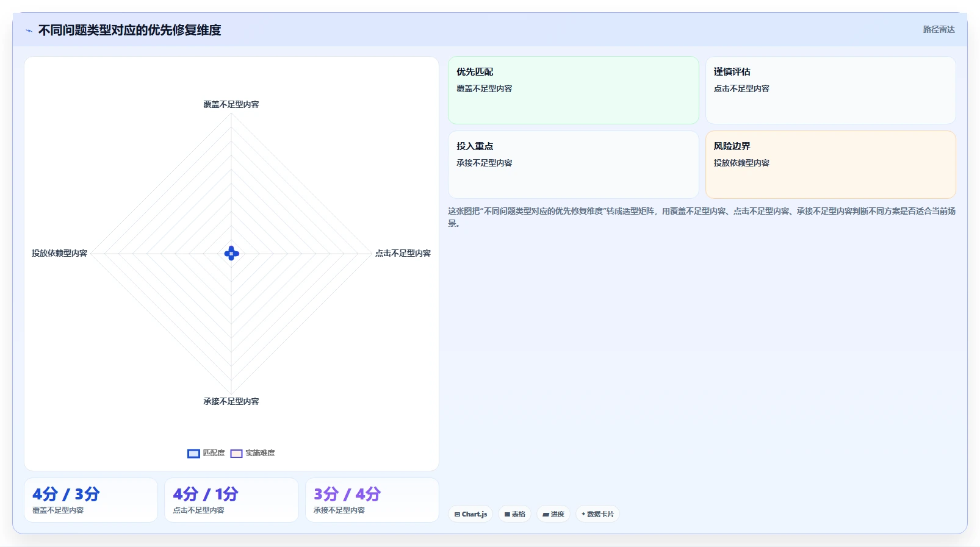Select the 4分 / 1分 score card

pos(231,500)
